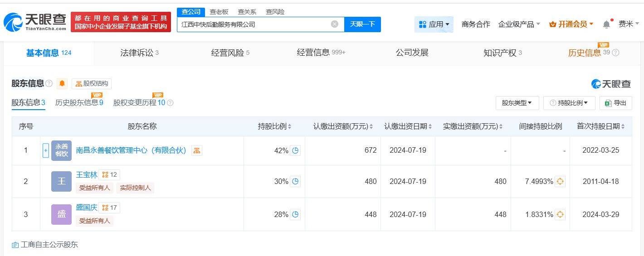
Task: Open the notification bell in header
Action: [x=606, y=24]
